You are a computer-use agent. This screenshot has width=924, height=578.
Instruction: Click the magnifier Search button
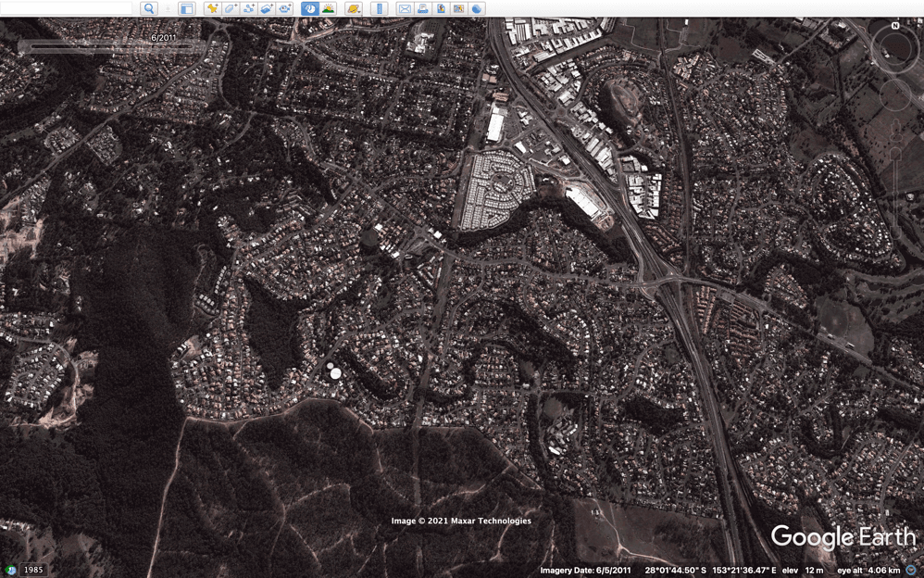tap(149, 8)
